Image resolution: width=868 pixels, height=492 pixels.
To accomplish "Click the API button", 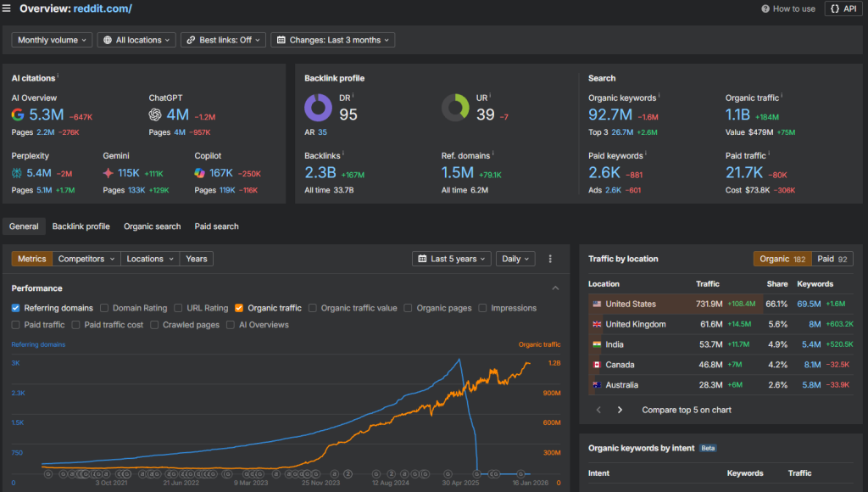I will (843, 8).
